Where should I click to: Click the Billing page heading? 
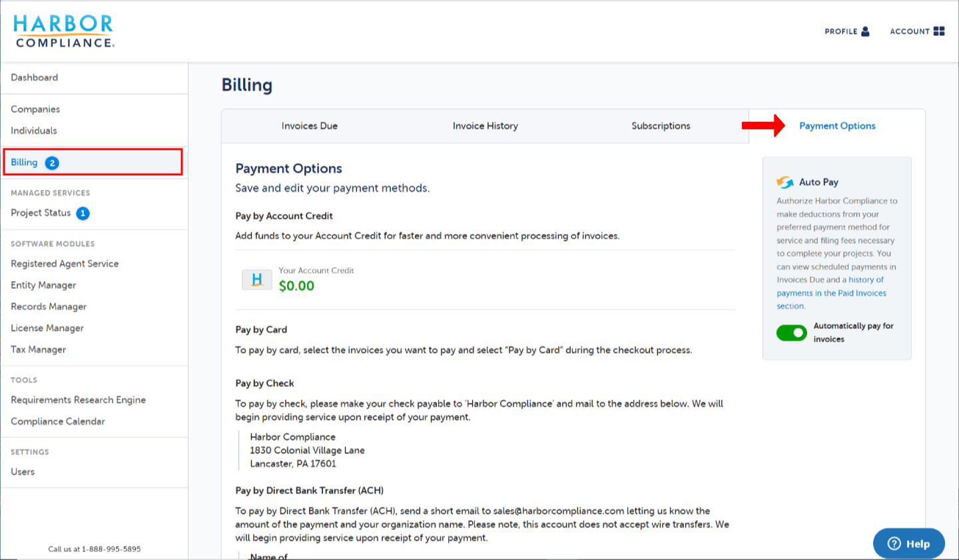(x=247, y=85)
